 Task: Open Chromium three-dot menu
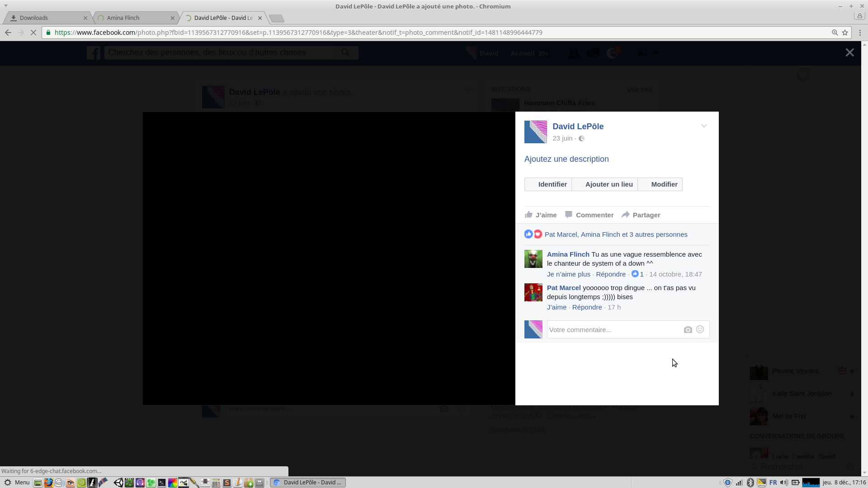860,33
